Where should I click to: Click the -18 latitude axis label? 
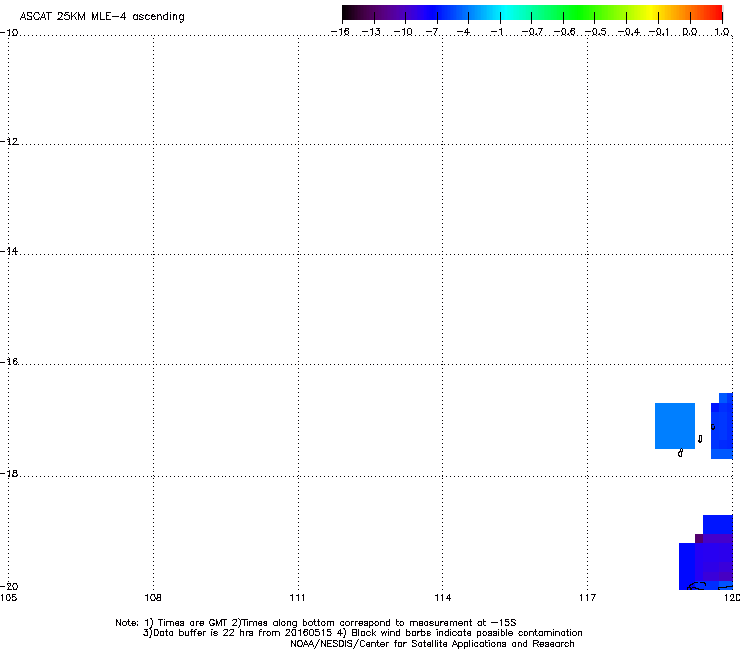coord(9,473)
